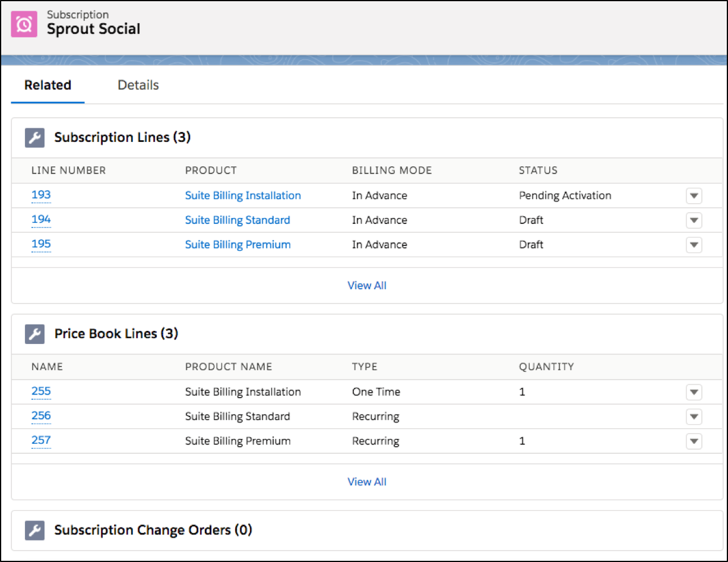The width and height of the screenshot is (728, 562).
Task: Click the TYPE column header
Action: (365, 367)
